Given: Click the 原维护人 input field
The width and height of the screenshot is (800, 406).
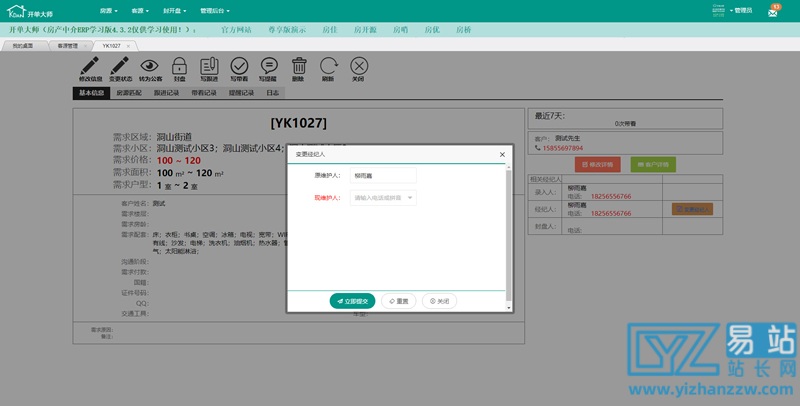Looking at the screenshot, I should [383, 175].
